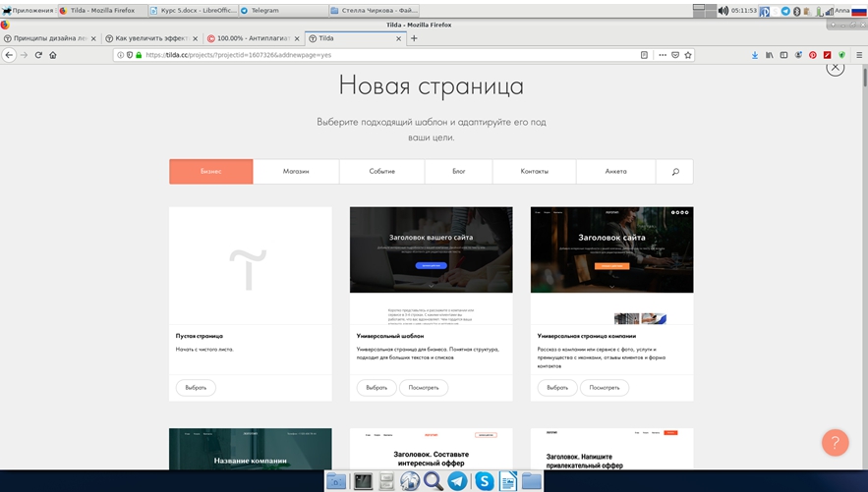Click Выбрать for Универсальная страница компании
This screenshot has height=492, width=868.
click(557, 388)
